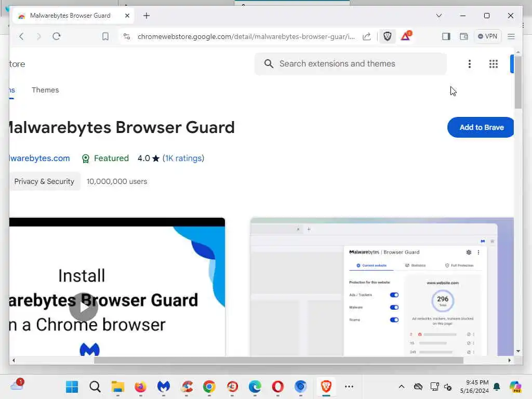Click the share page icon
This screenshot has width=532, height=399.
click(366, 36)
